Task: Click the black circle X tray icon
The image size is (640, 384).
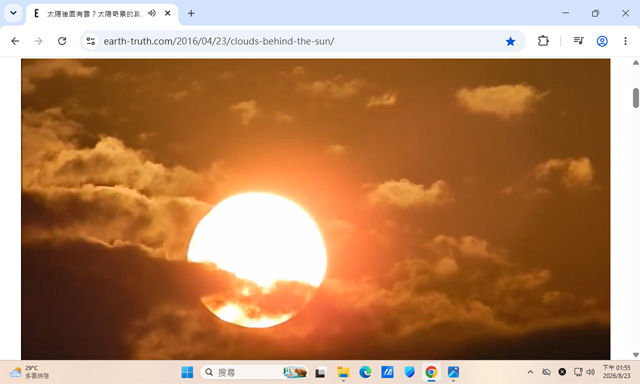Action: point(562,372)
